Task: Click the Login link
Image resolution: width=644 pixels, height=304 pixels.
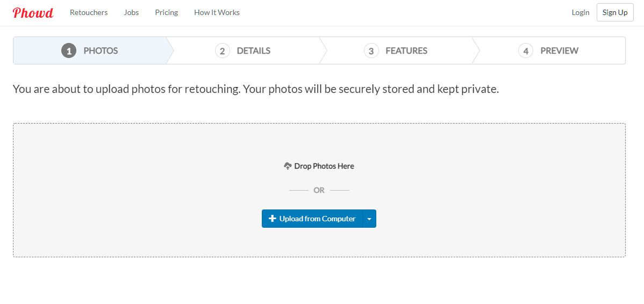Action: point(581,12)
